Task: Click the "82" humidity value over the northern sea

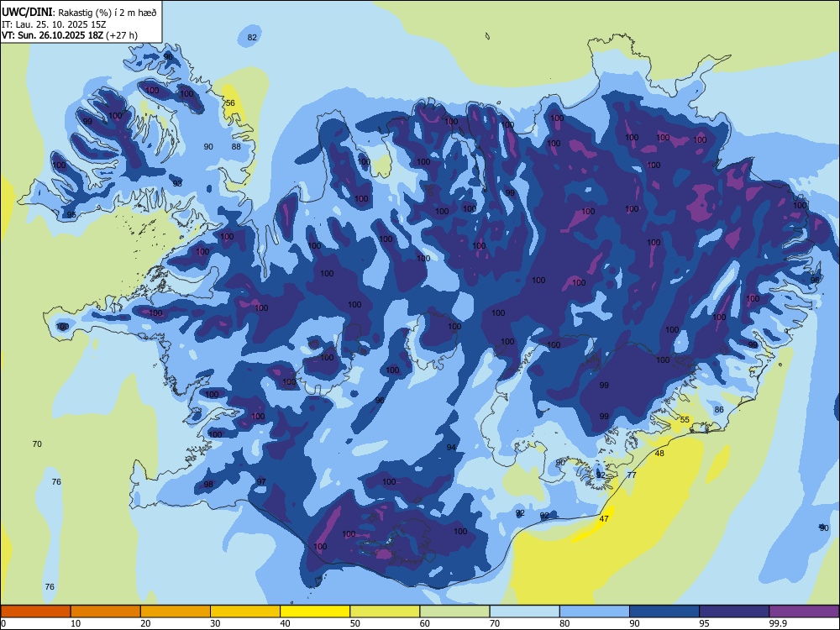Action: point(252,37)
